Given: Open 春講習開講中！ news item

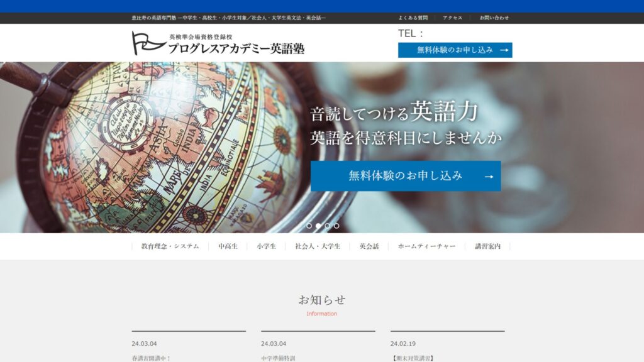Looking at the screenshot, I should pyautogui.click(x=151, y=358).
